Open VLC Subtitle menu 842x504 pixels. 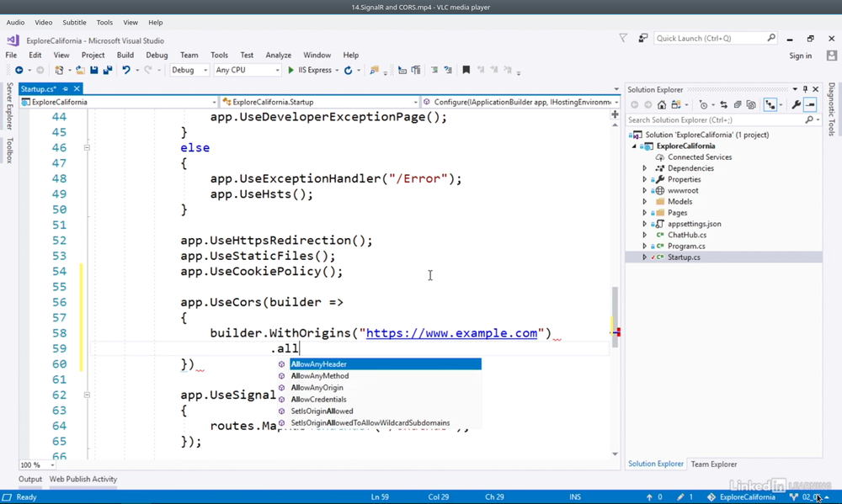tap(74, 23)
